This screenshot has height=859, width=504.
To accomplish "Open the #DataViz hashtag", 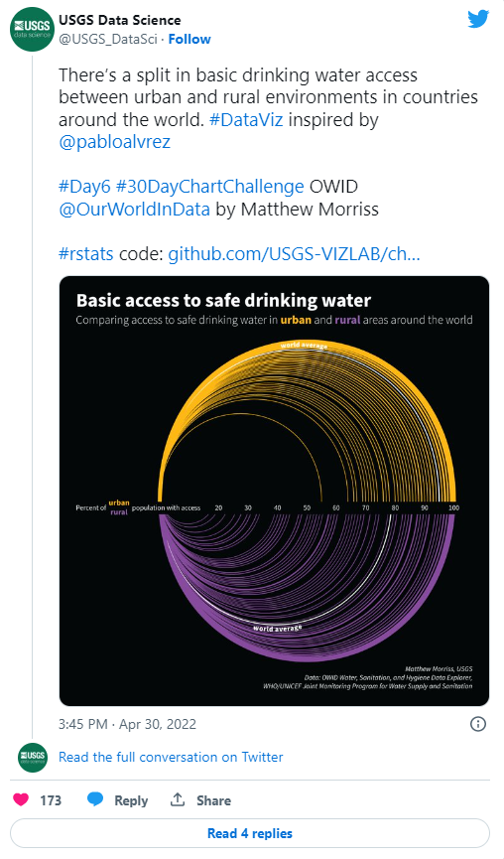I will coord(246,119).
